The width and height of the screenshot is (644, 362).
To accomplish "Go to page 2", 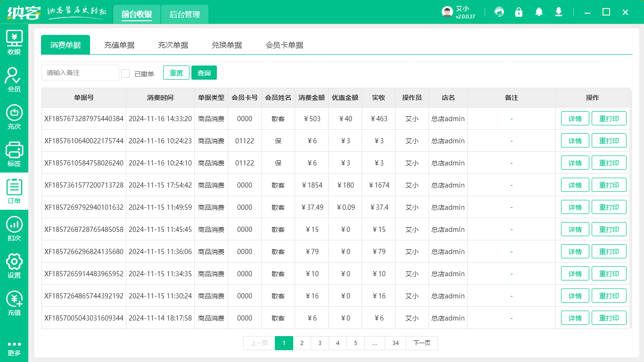I will 302,343.
